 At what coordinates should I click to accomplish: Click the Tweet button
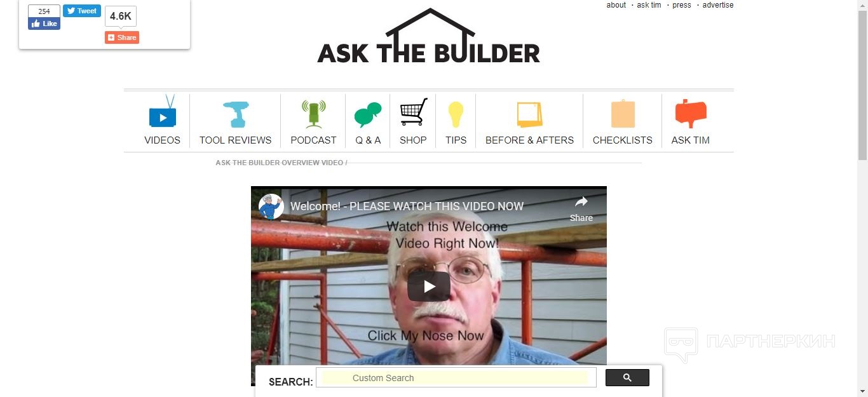(x=82, y=11)
